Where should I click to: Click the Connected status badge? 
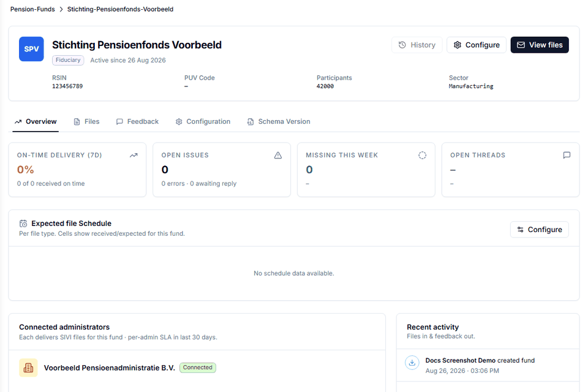[x=198, y=367]
